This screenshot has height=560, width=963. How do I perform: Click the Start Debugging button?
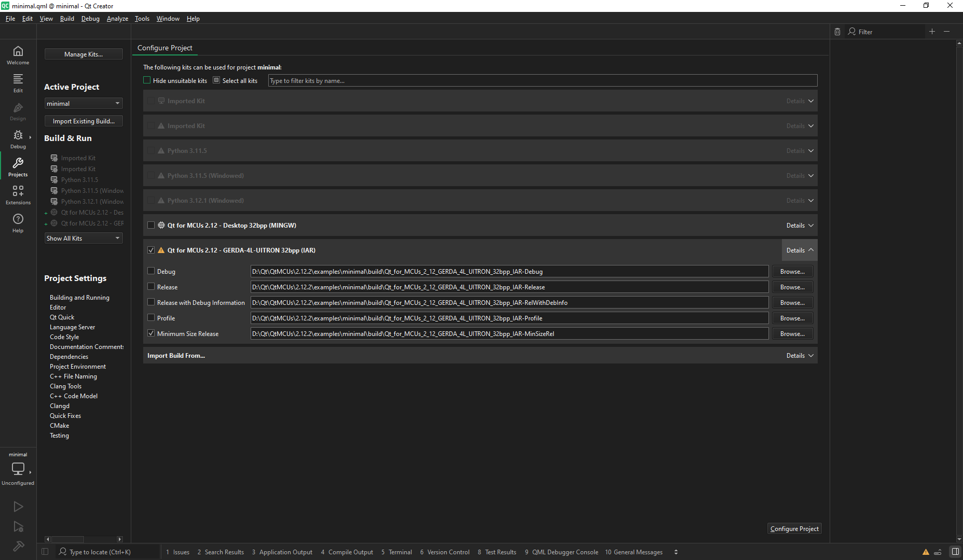18,527
